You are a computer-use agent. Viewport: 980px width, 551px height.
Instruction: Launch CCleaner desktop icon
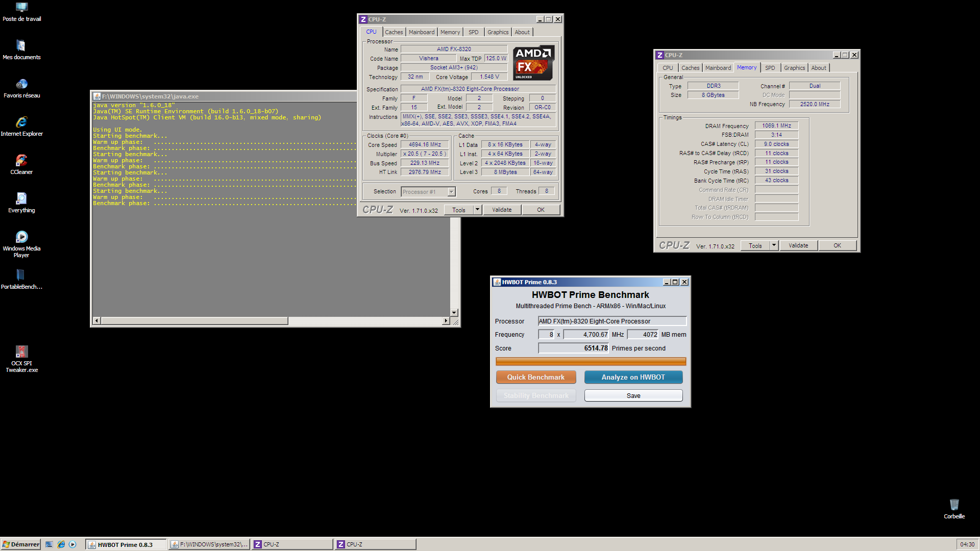(x=21, y=165)
